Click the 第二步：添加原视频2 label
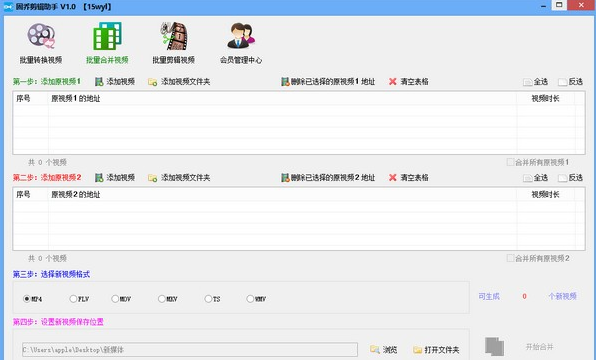596x360 pixels. click(47, 178)
